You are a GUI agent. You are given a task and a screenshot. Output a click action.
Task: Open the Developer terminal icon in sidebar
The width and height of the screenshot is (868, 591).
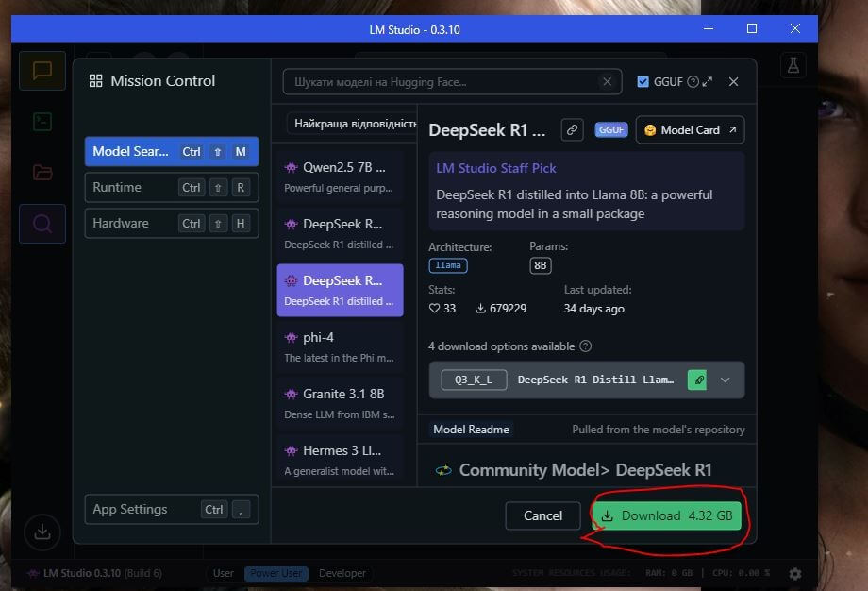pyautogui.click(x=42, y=121)
